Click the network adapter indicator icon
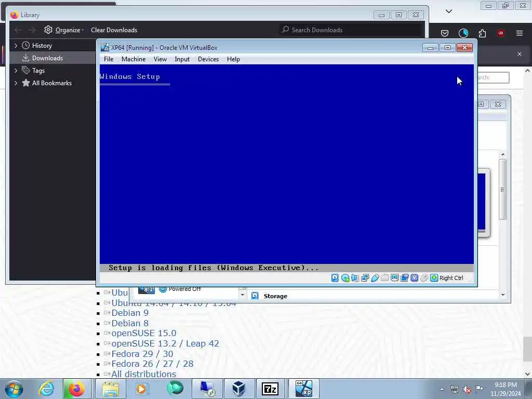 365,278
